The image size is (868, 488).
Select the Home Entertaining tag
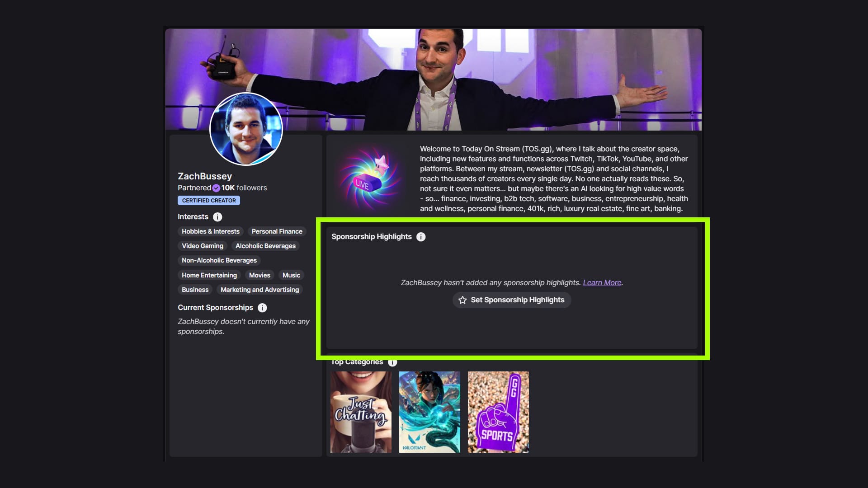(209, 275)
